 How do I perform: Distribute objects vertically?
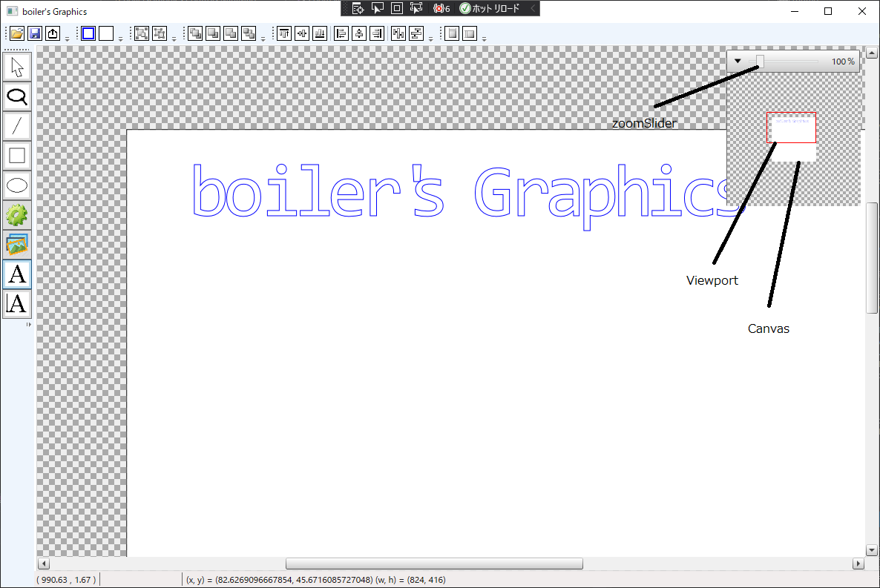click(416, 33)
